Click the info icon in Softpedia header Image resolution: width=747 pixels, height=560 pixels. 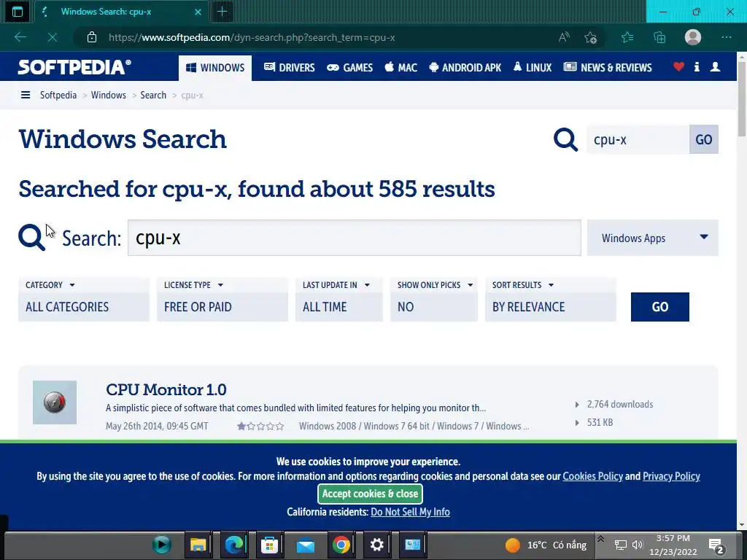(697, 66)
